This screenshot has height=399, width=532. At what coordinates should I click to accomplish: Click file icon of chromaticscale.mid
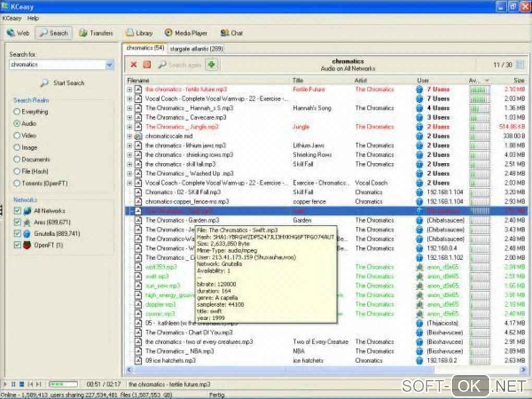coord(138,136)
